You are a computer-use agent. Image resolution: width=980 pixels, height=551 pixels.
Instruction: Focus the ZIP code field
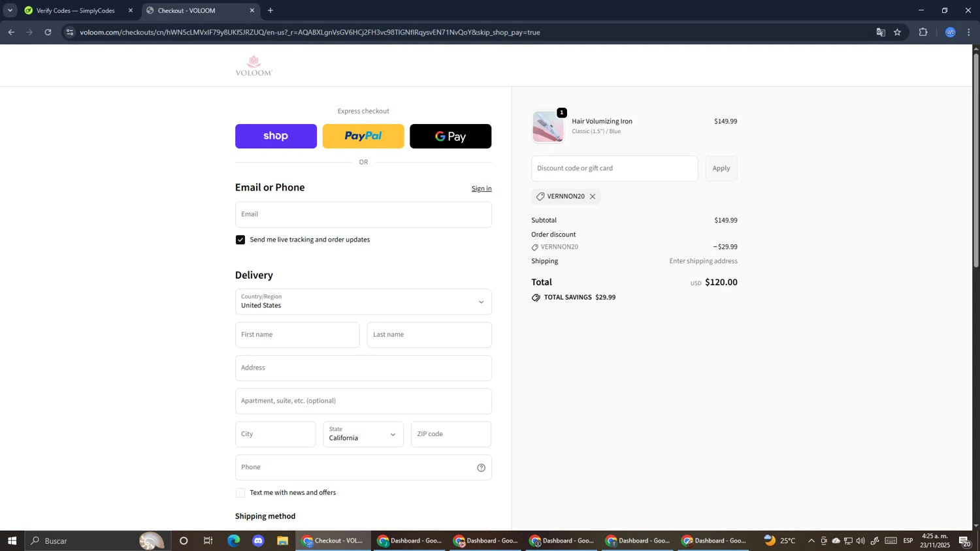[x=451, y=434]
